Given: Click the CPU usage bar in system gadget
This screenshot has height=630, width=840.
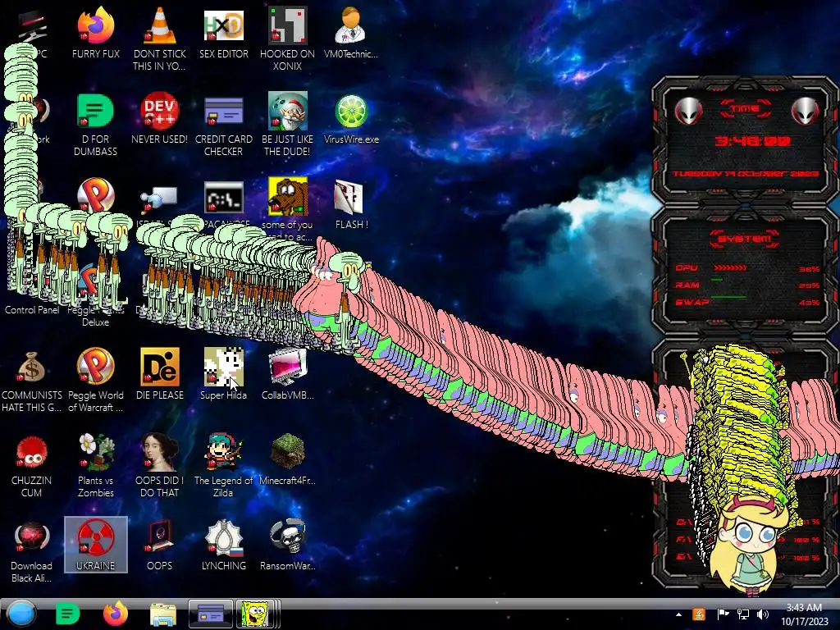Looking at the screenshot, I should tap(729, 268).
